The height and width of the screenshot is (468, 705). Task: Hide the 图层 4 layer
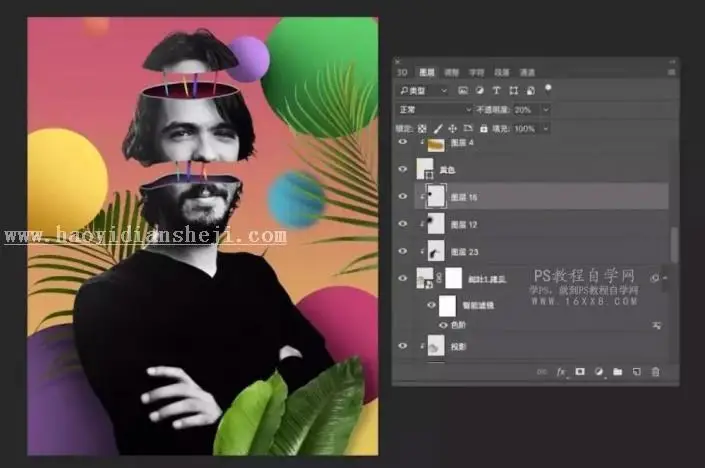click(403, 142)
